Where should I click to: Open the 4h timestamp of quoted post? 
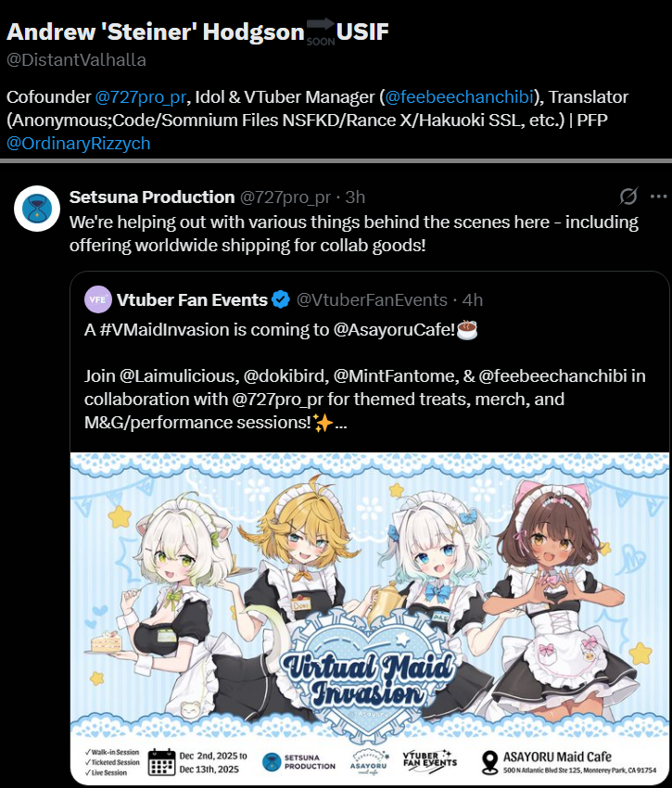tap(473, 300)
